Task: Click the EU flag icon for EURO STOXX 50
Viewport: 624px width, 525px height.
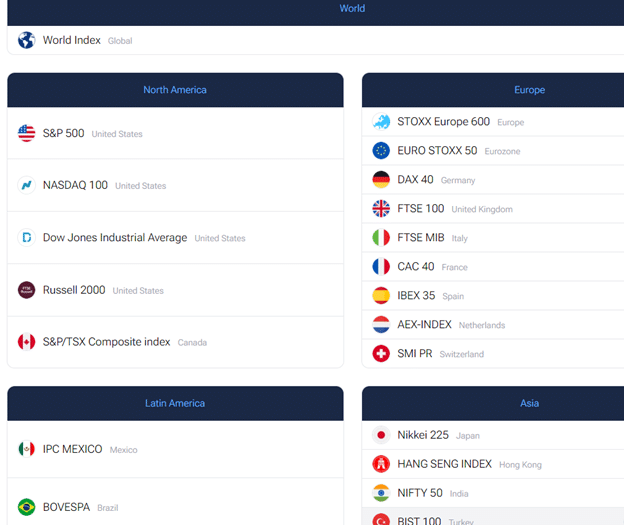Action: click(x=381, y=150)
